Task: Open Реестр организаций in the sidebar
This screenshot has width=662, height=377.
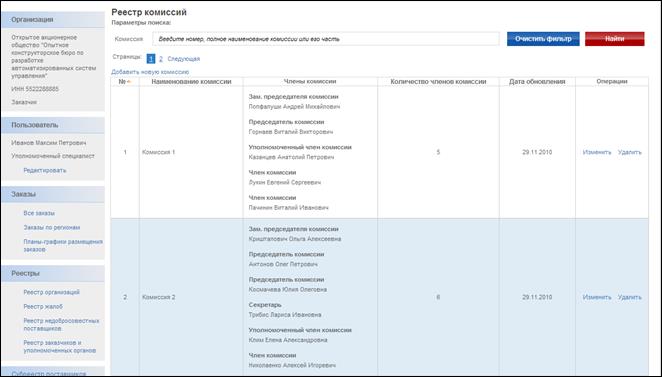Action: coord(52,292)
